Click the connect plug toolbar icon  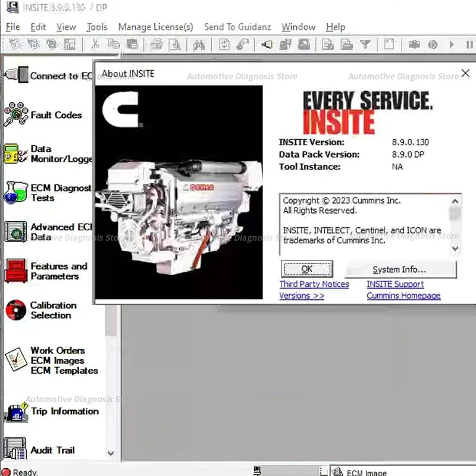tap(267, 44)
